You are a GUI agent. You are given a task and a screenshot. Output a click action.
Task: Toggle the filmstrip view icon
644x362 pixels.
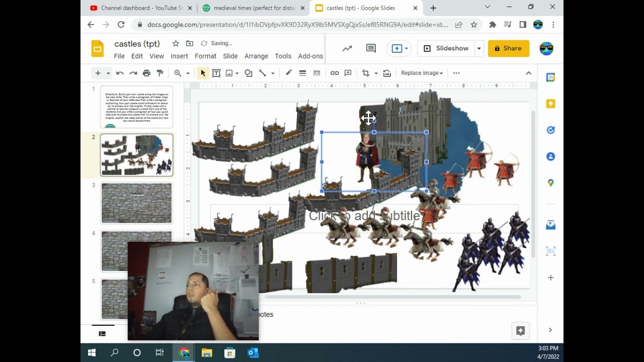tap(102, 333)
